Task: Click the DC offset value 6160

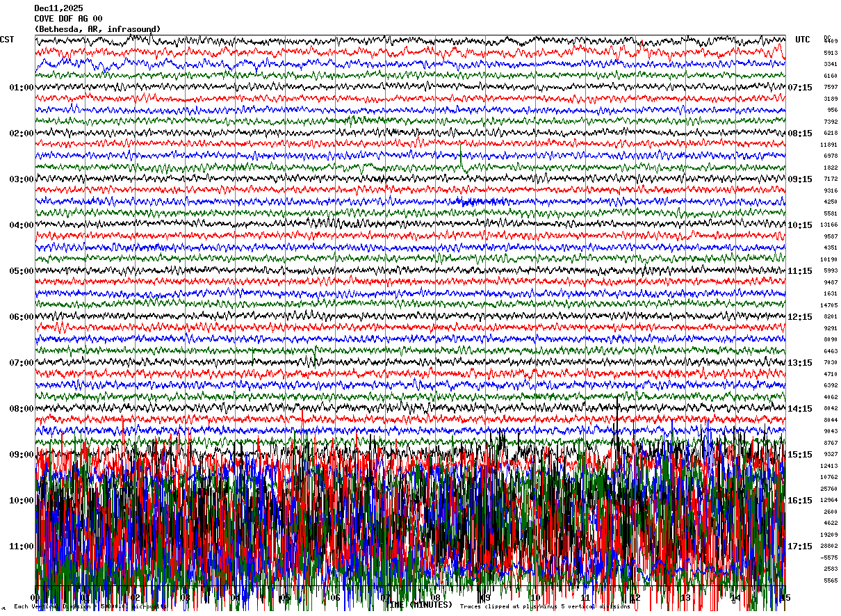Action: (x=831, y=76)
